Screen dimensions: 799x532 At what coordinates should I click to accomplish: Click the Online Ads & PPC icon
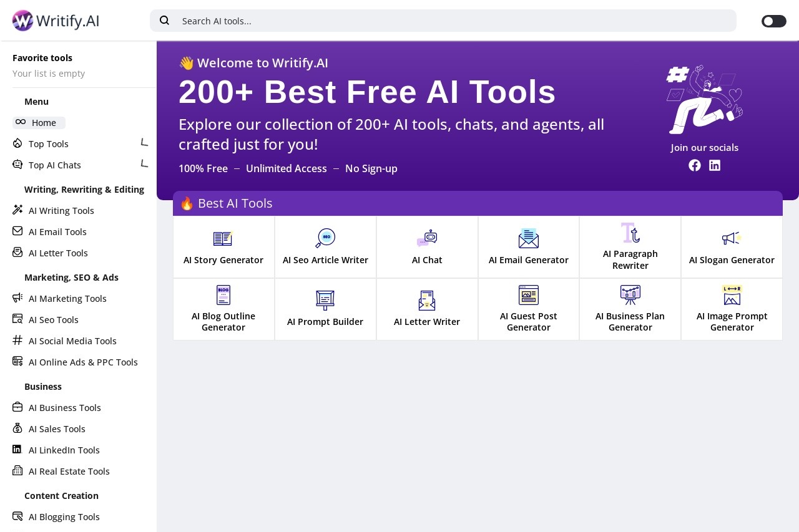[17, 361]
